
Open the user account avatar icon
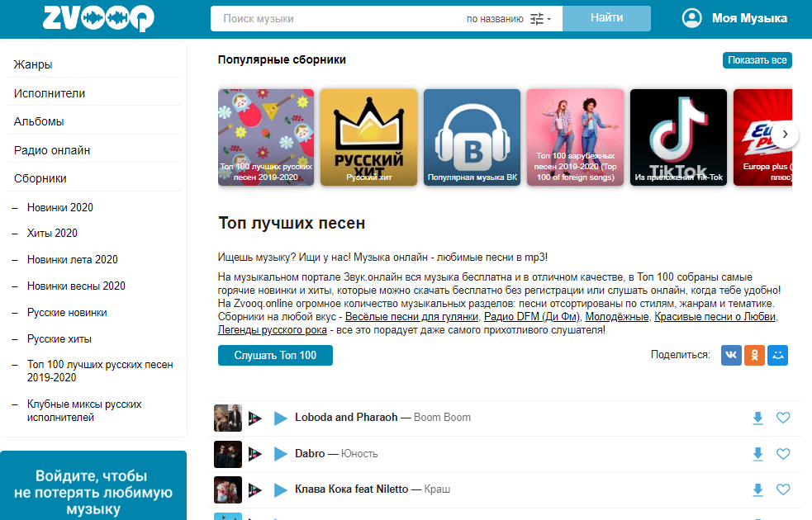(x=692, y=18)
